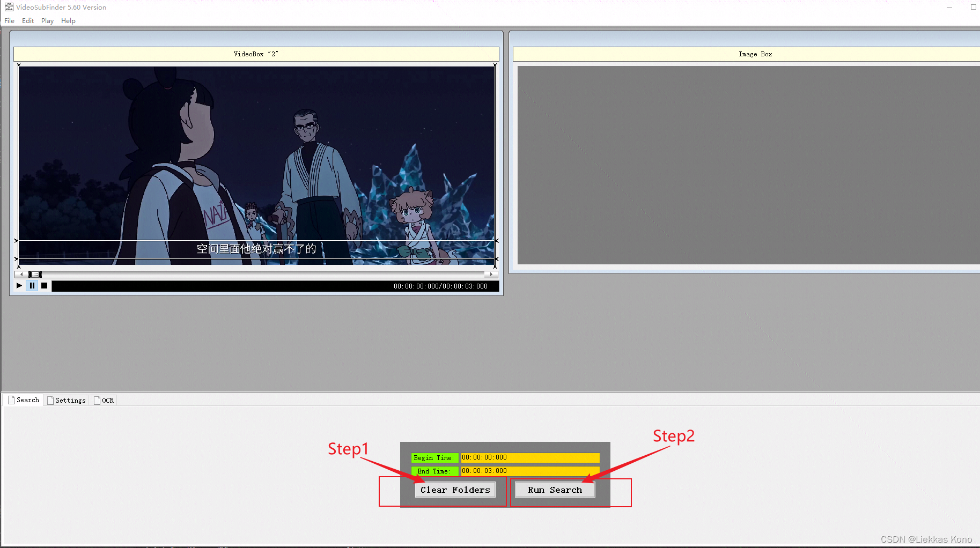Click the End Time input field
The height and width of the screenshot is (548, 980).
[x=530, y=471]
